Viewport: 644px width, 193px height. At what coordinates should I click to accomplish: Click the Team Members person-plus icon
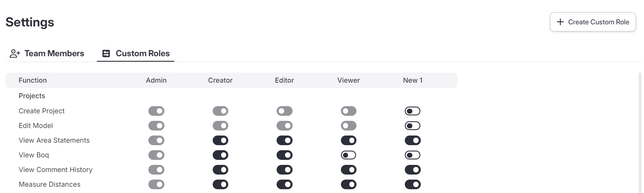pos(15,54)
